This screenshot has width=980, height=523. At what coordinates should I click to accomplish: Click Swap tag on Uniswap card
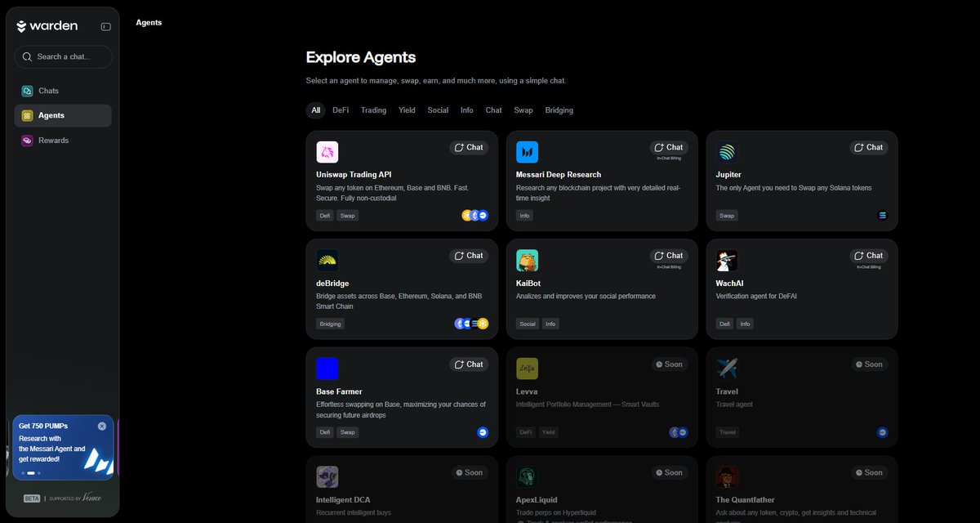[348, 216]
